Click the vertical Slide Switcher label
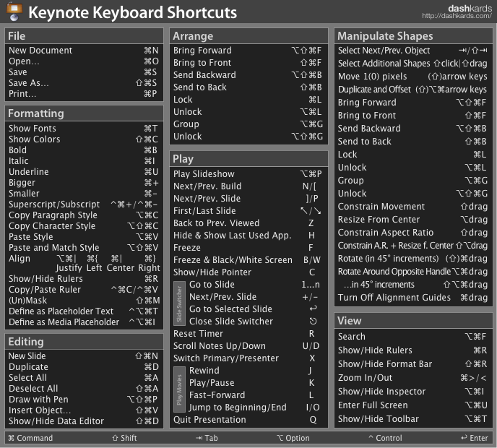 coord(179,303)
